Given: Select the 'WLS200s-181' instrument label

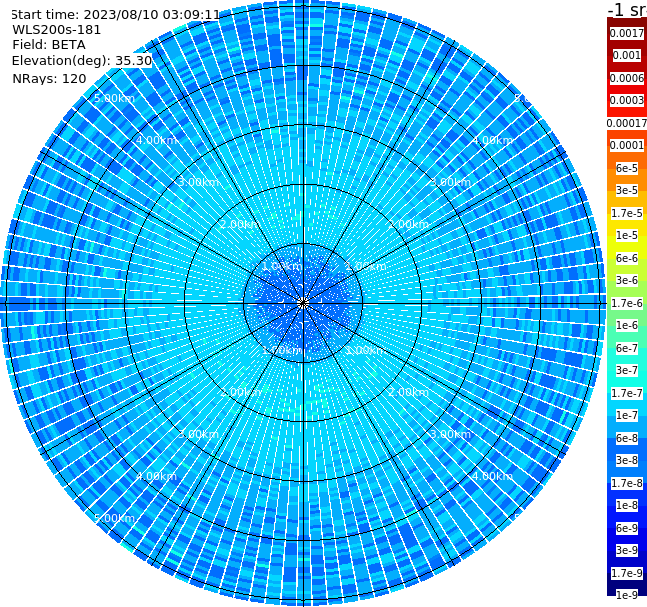Looking at the screenshot, I should [57, 30].
